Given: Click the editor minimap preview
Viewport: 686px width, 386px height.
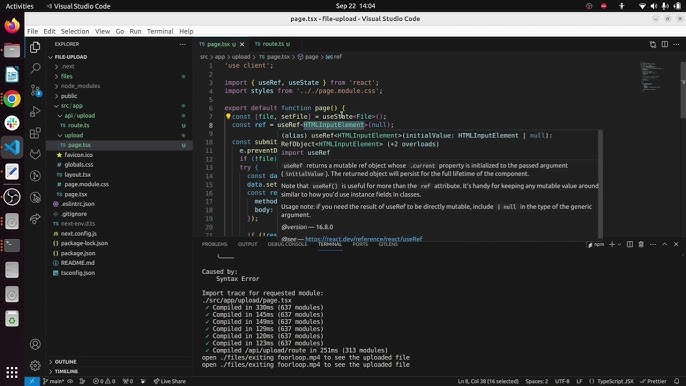Looking at the screenshot, I should [653, 77].
